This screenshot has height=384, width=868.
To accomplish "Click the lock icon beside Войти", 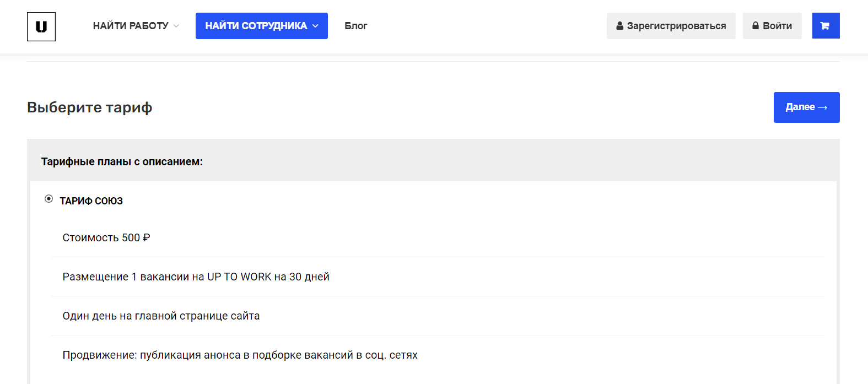I will click(756, 26).
